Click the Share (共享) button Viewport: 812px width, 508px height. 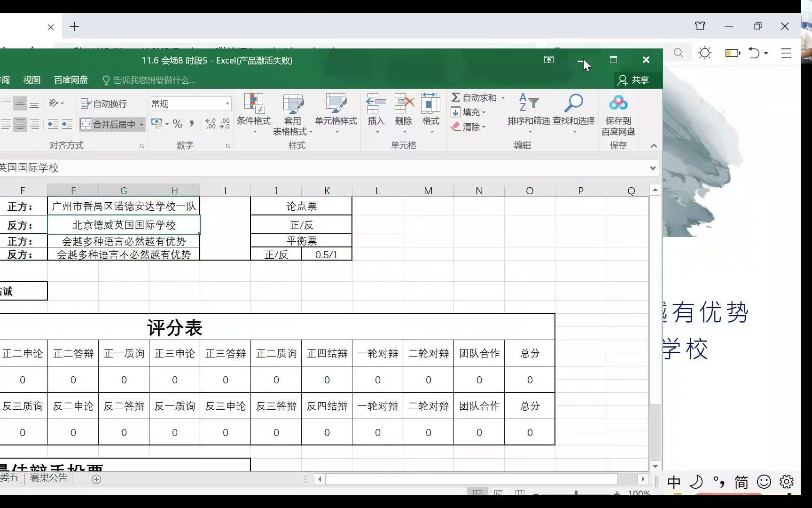click(634, 80)
